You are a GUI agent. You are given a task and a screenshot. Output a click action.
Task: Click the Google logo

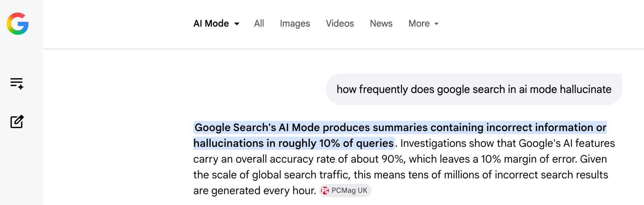click(x=18, y=24)
